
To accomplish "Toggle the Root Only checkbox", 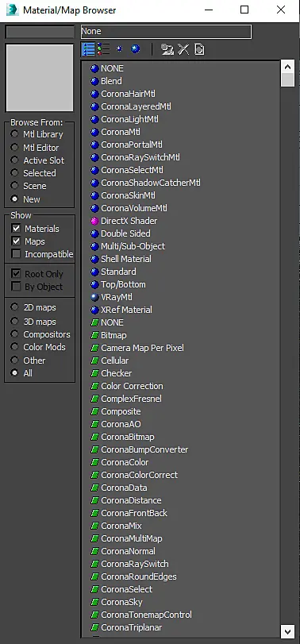I will [16, 273].
